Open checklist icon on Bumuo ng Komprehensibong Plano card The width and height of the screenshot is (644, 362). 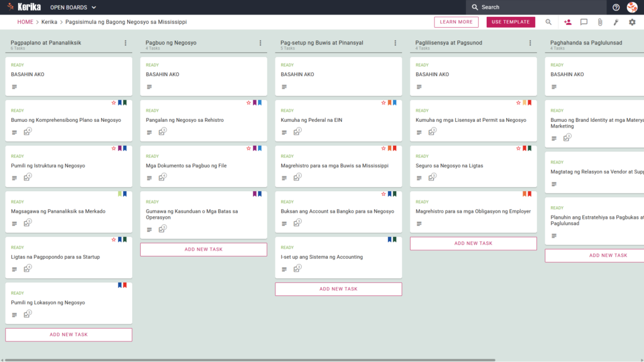pyautogui.click(x=27, y=132)
